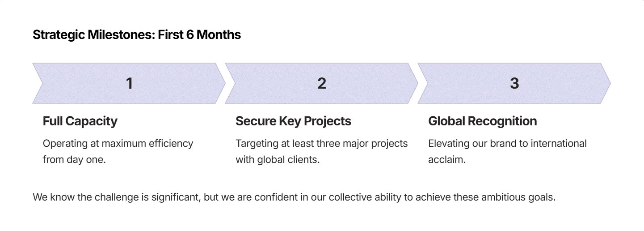Click the 'Secure Key Projects' heading

tap(293, 121)
